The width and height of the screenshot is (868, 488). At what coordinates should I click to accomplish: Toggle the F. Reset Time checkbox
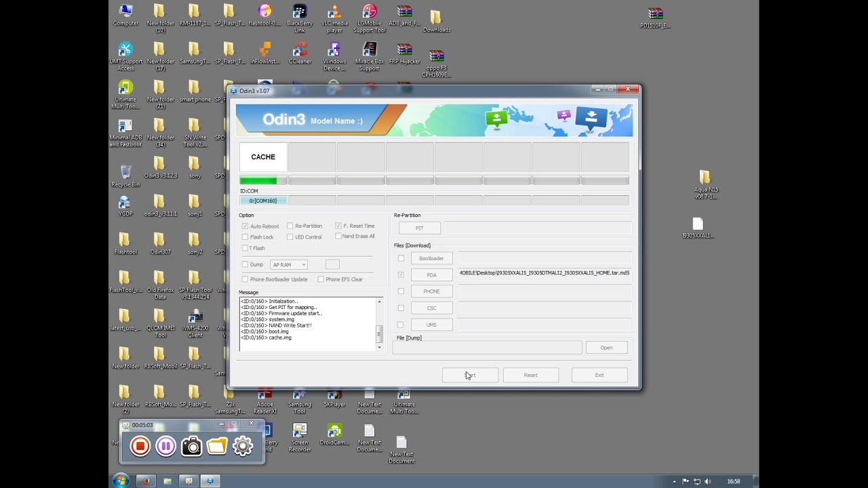[338, 226]
